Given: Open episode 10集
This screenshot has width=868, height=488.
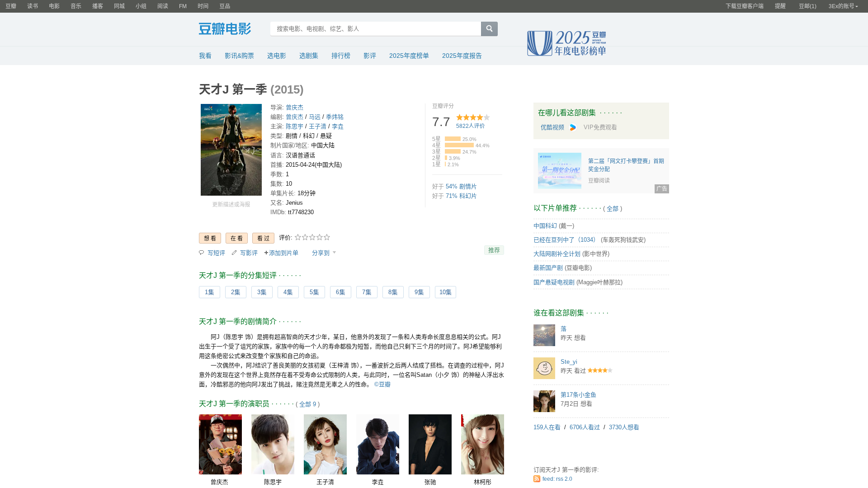Looking at the screenshot, I should point(445,292).
